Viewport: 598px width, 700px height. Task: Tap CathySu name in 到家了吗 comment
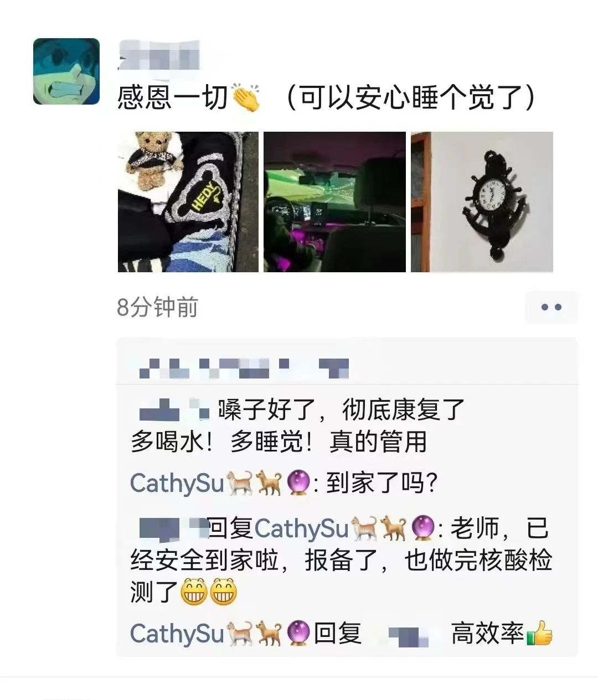pos(177,483)
